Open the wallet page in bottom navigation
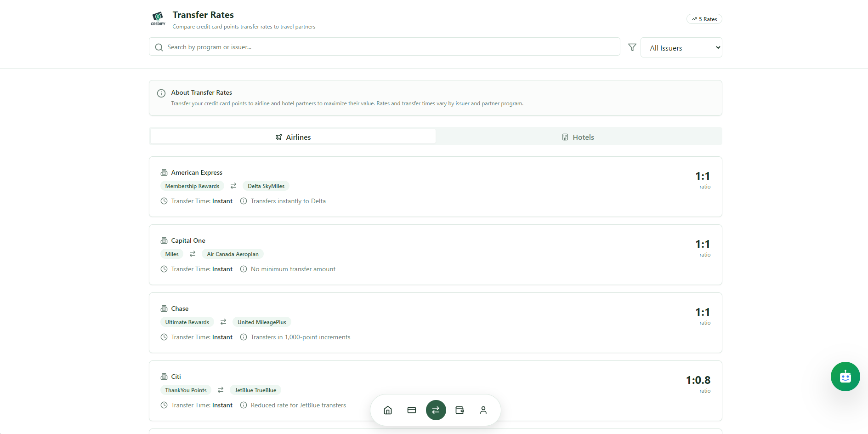This screenshot has height=434, width=868. (460, 410)
